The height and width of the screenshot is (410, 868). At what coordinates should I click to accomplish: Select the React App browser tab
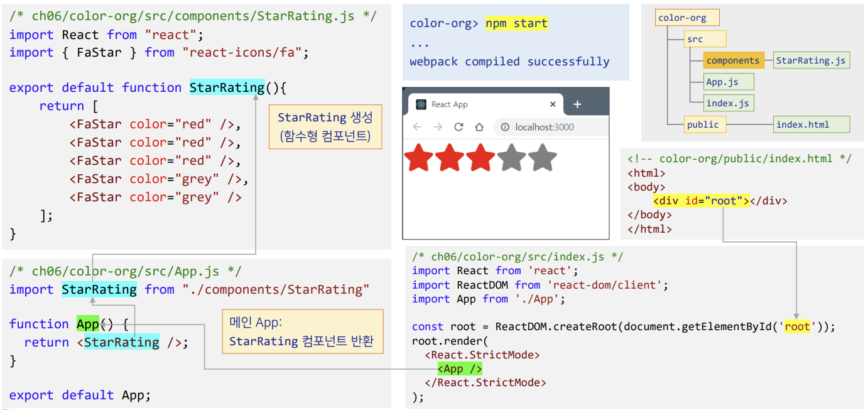(486, 104)
